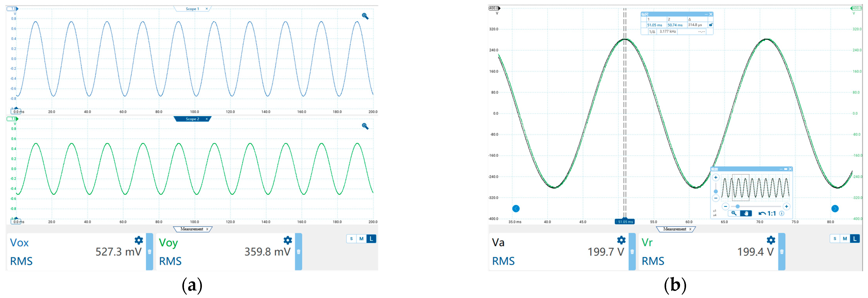Viewport: 868px width, 298px height.
Task: Click the Scope 1 magnifier zoom icon
Action: pos(365,16)
